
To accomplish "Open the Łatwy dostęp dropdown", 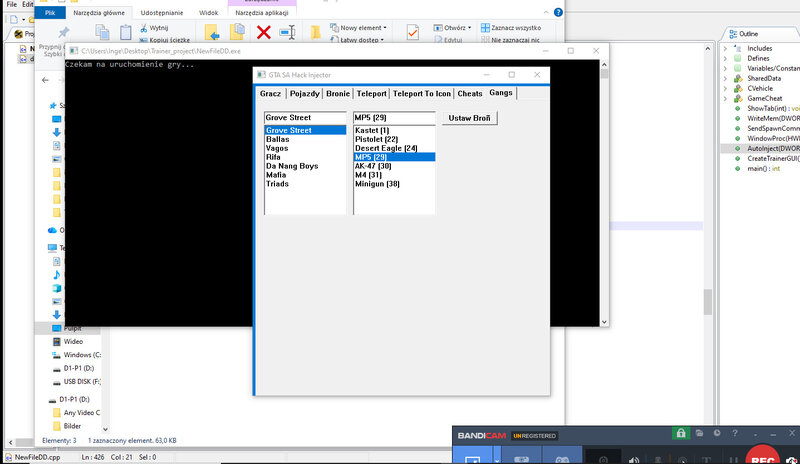I will [357, 40].
